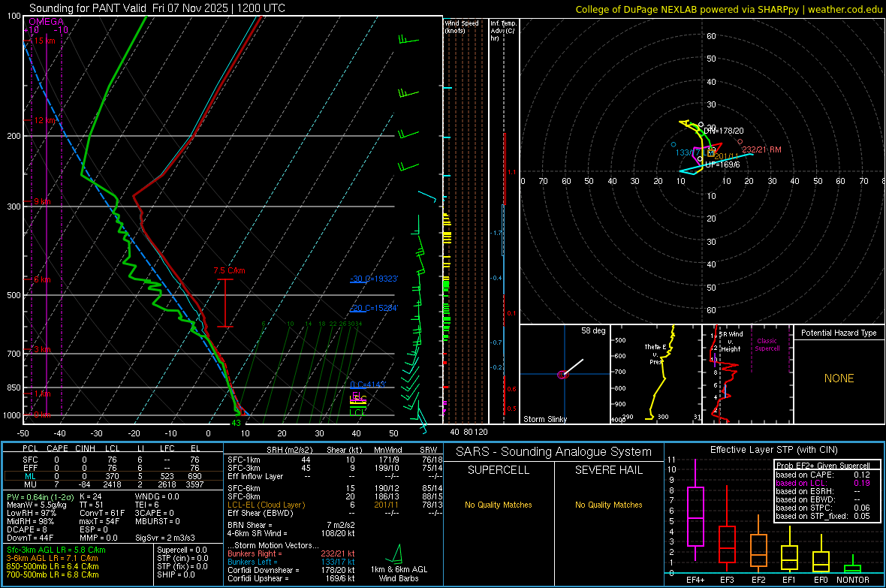Click the '9 km' height marker label
886x588 pixels.
coord(42,201)
